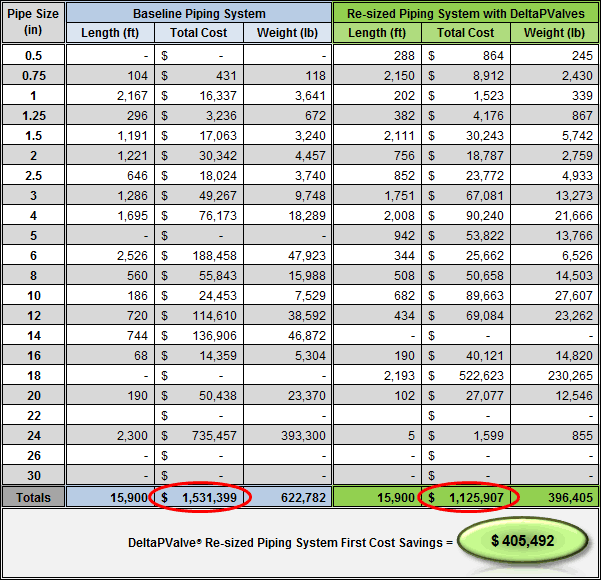Image resolution: width=601 pixels, height=580 pixels.
Task: Click the cost value 89,663
Action: tap(485, 296)
